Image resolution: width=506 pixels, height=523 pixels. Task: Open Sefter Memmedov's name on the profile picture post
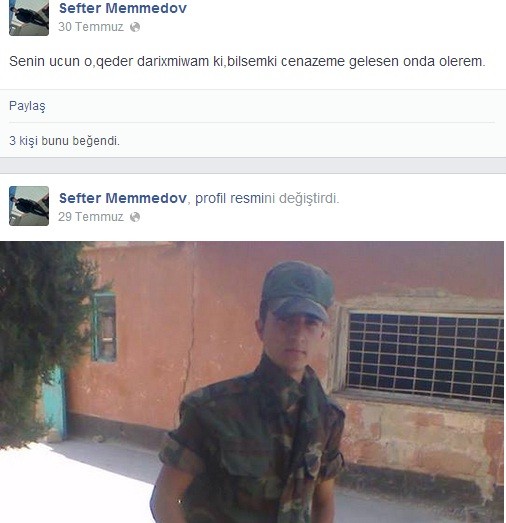(x=123, y=198)
